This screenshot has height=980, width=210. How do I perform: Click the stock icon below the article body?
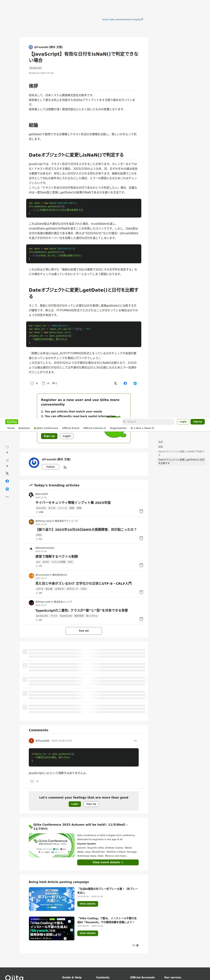pos(44,384)
